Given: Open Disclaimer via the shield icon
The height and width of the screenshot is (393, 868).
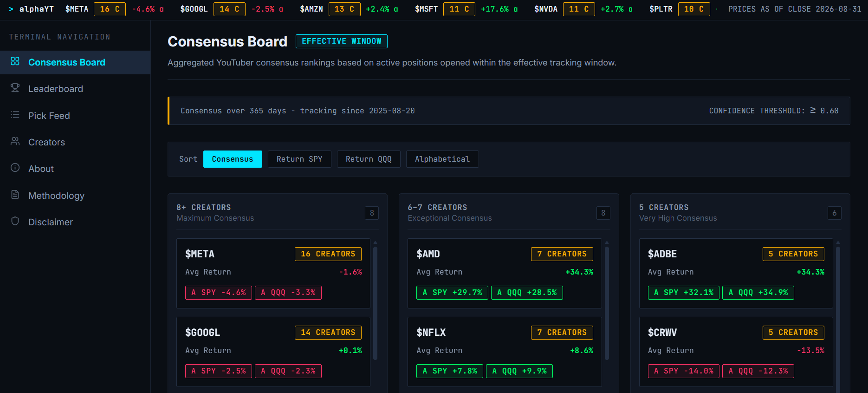Looking at the screenshot, I should click(x=15, y=221).
